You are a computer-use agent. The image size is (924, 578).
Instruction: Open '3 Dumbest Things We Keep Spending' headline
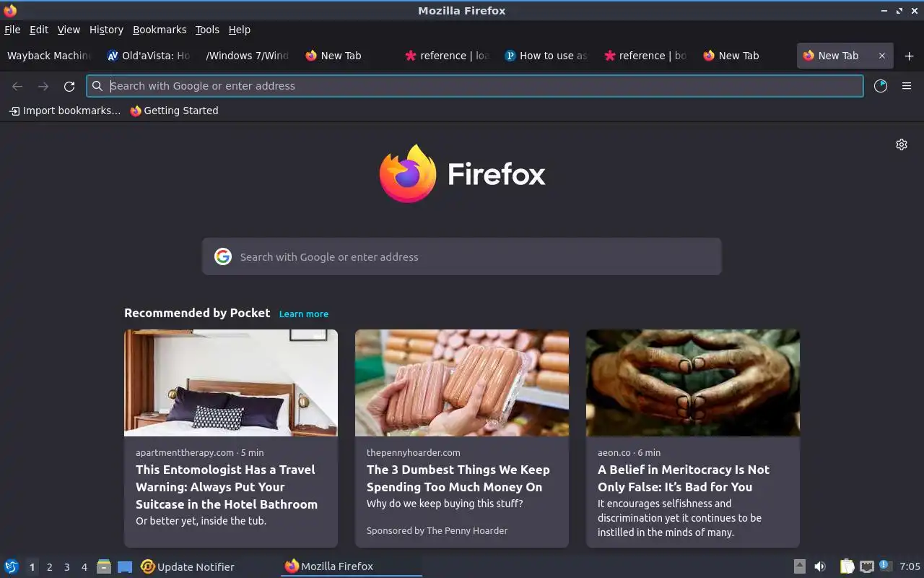tap(458, 478)
